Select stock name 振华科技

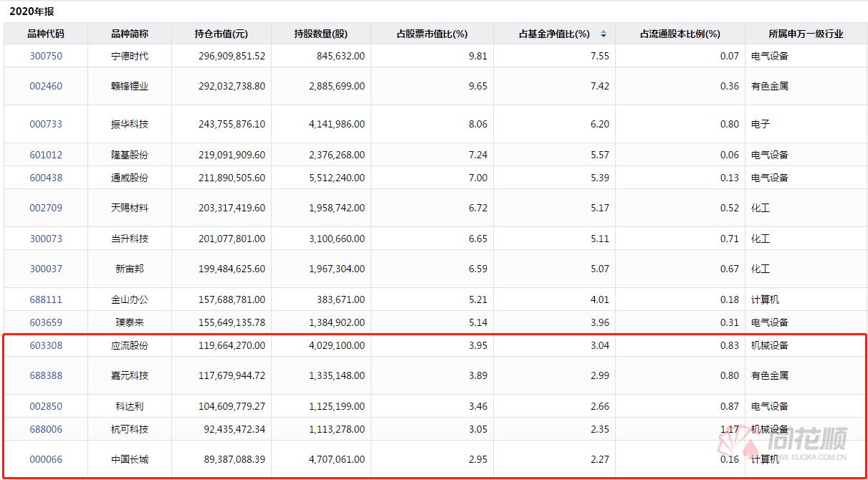[x=130, y=124]
